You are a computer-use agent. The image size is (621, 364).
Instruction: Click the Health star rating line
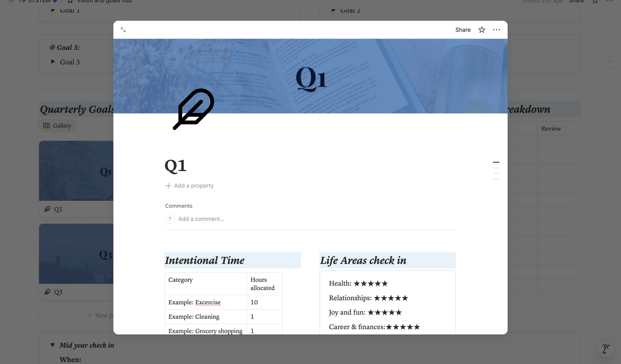[x=358, y=283]
